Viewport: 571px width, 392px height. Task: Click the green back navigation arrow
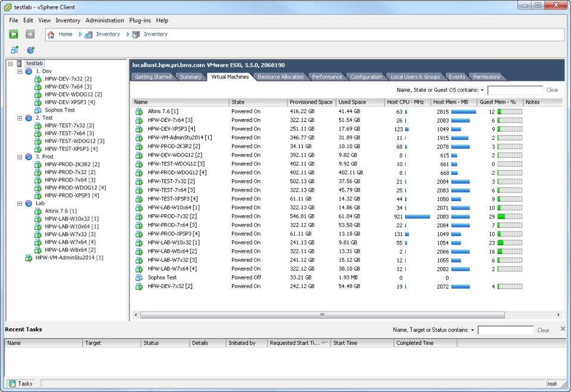[14, 35]
